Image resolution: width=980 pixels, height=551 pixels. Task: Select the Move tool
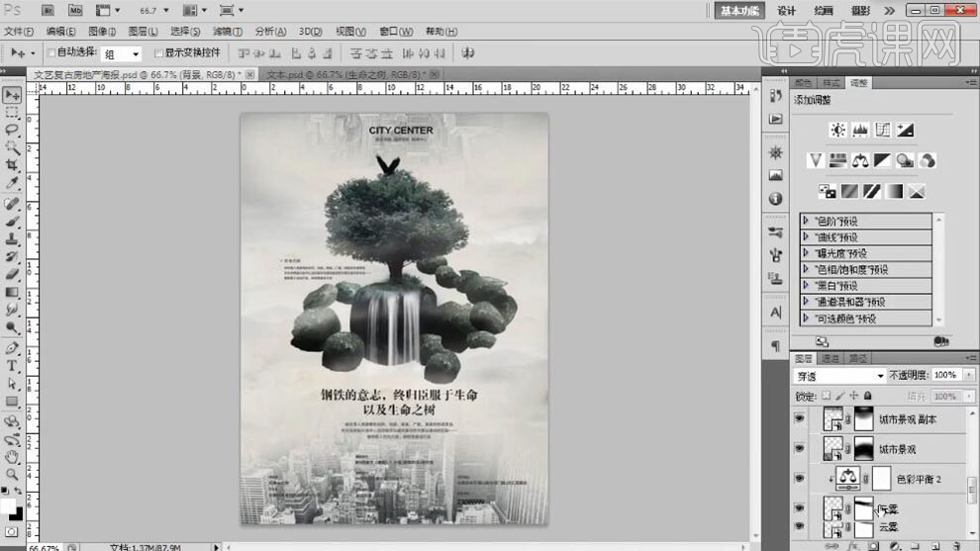coord(12,95)
